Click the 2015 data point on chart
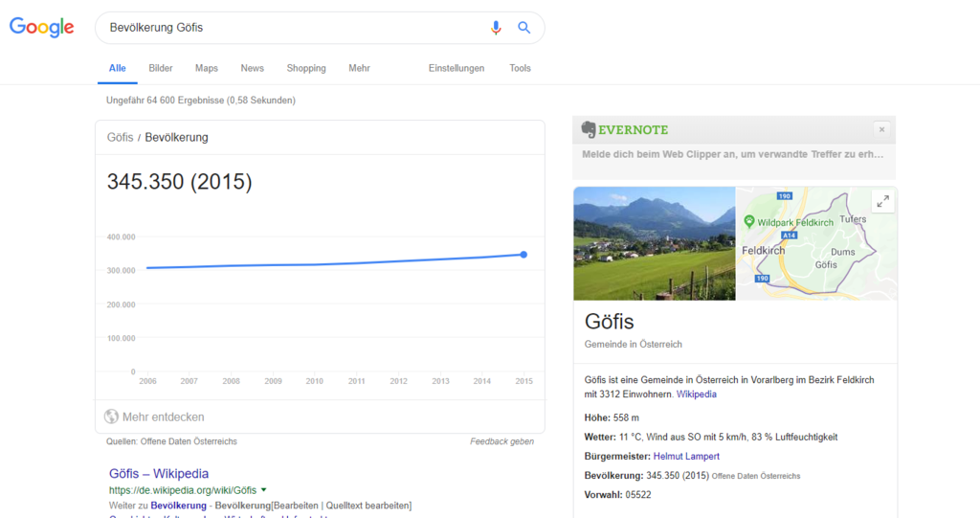The height and width of the screenshot is (518, 980). (523, 255)
